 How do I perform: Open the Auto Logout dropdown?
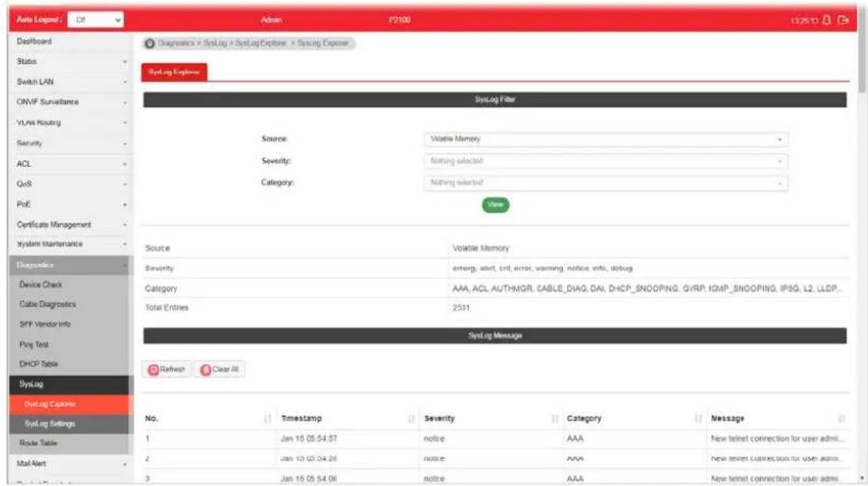[96, 20]
